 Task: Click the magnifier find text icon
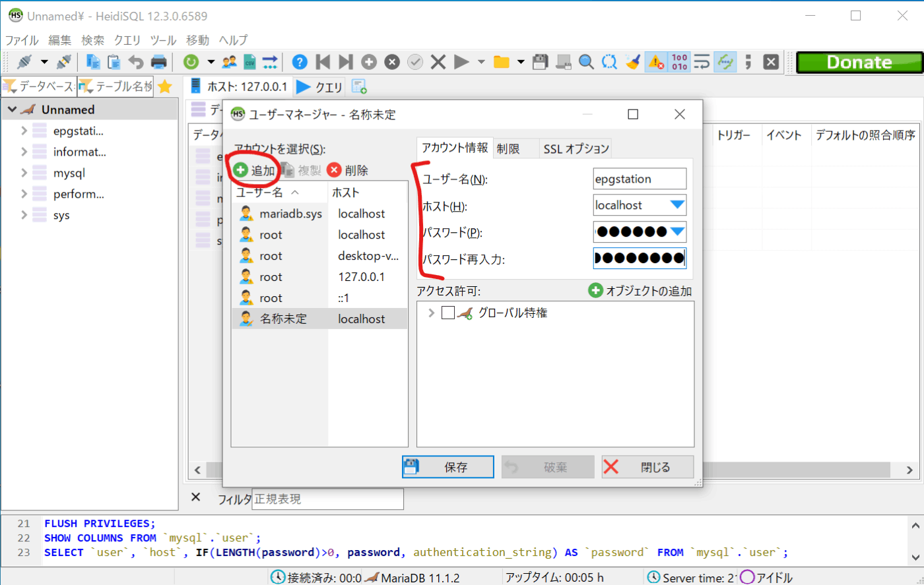[586, 62]
